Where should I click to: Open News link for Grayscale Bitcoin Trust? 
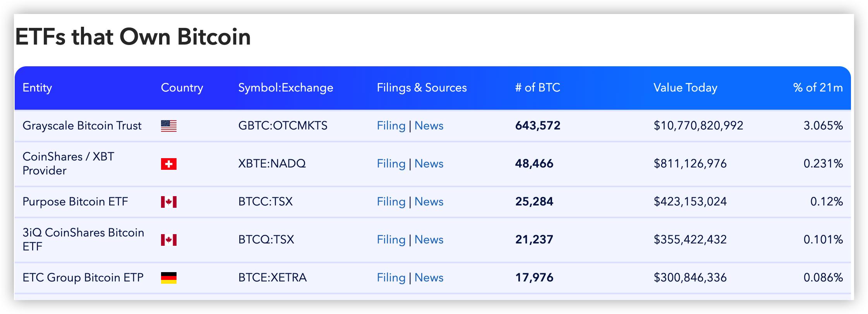click(x=429, y=126)
